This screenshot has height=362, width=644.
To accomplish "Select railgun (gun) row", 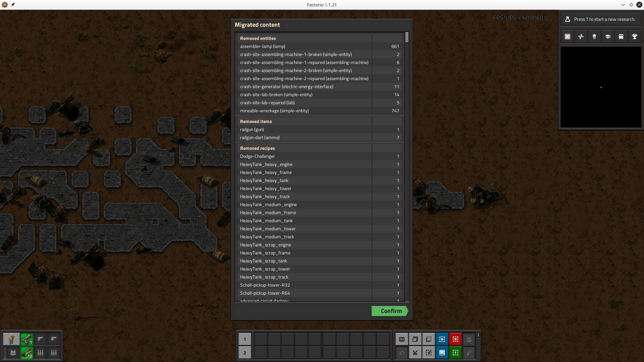I will click(320, 130).
